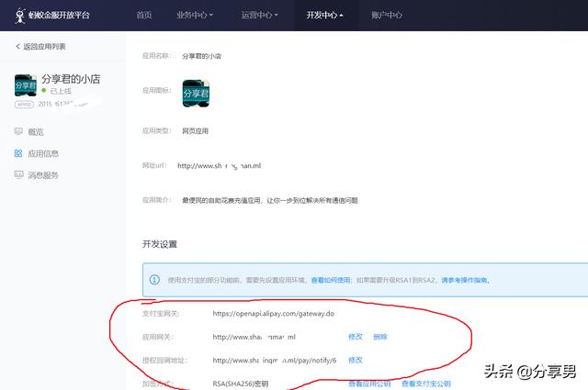Select the 应用类型 value 网页应用
Screen dimensions: 588x390
coord(195,131)
